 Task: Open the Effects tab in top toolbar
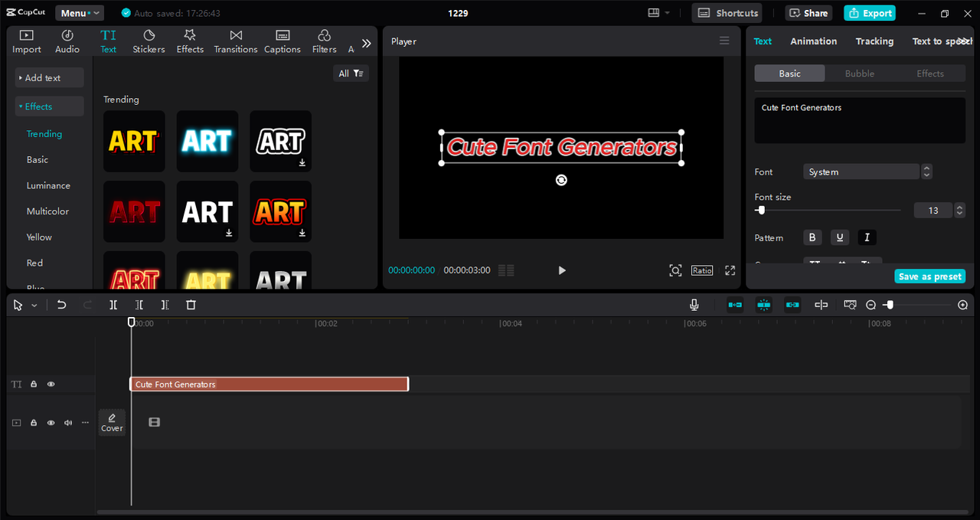pyautogui.click(x=190, y=41)
